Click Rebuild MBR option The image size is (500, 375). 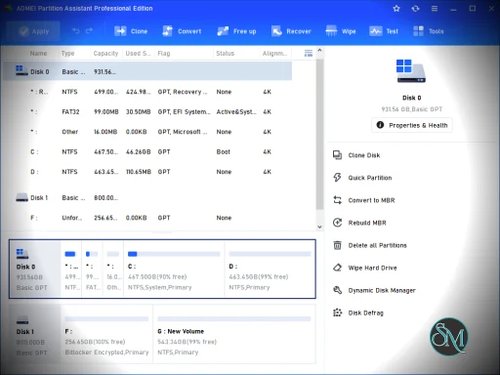point(367,223)
